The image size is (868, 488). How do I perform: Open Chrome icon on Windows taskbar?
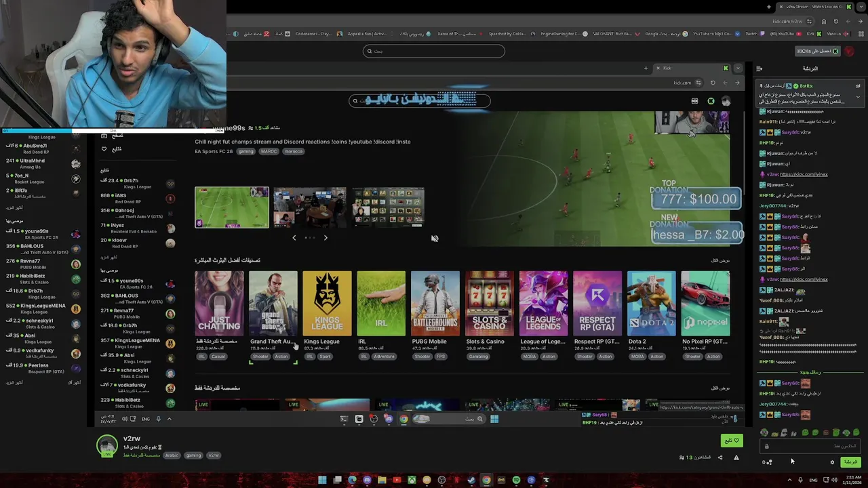[486, 480]
